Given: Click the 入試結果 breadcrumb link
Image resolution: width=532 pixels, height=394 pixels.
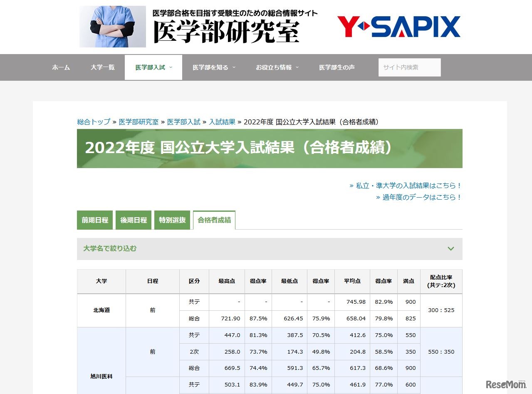Looking at the screenshot, I should [x=223, y=122].
